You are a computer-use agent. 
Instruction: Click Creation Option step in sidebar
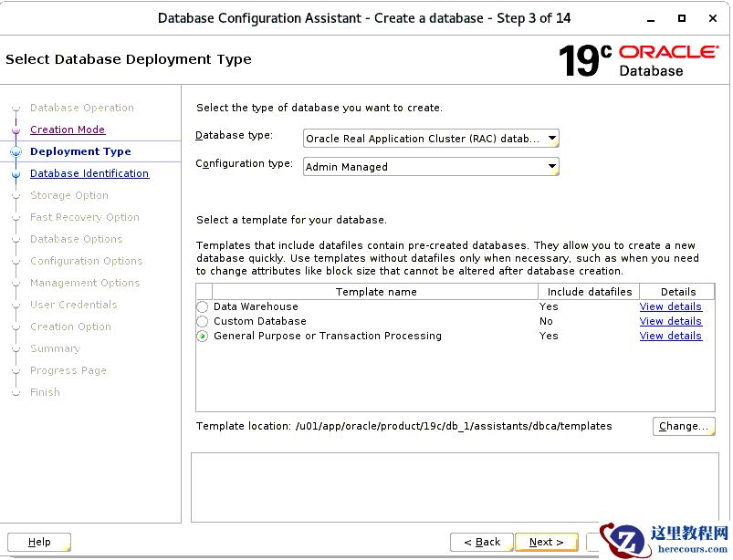pyautogui.click(x=70, y=327)
